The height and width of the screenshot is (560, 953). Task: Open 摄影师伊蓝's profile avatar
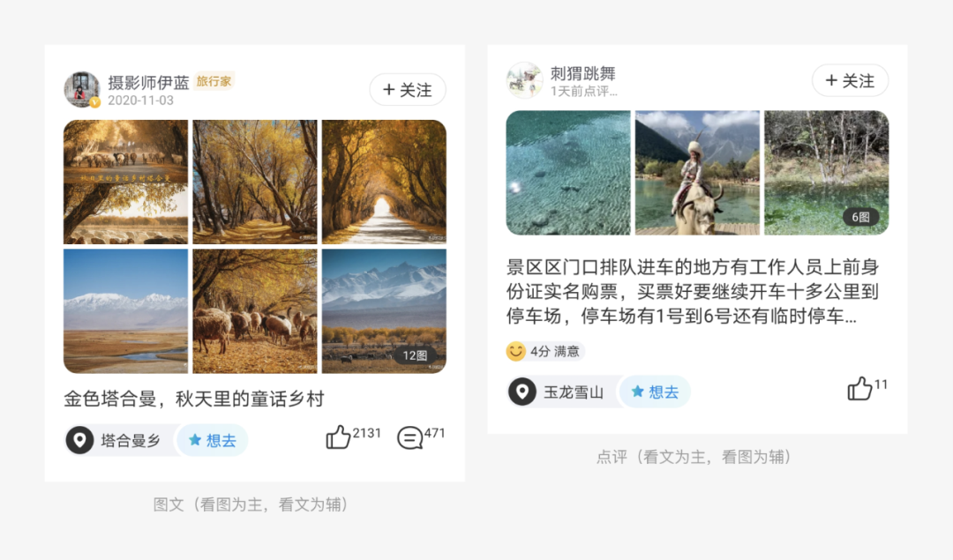pyautogui.click(x=82, y=89)
